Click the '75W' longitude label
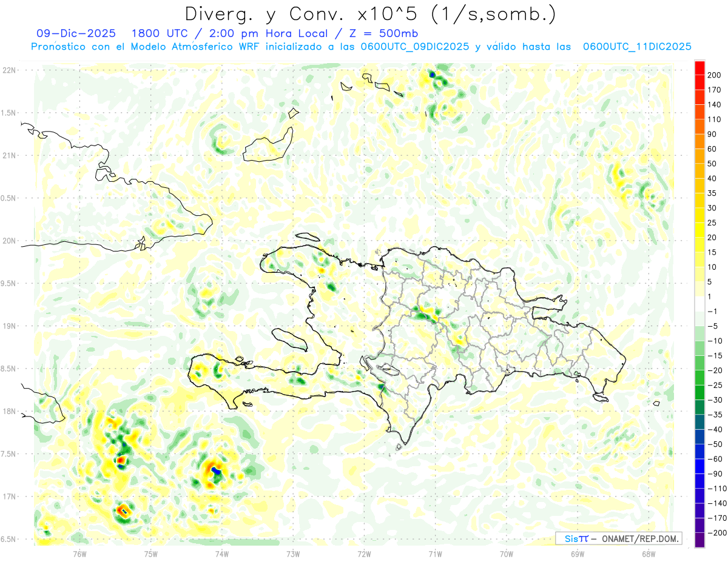 (x=150, y=554)
